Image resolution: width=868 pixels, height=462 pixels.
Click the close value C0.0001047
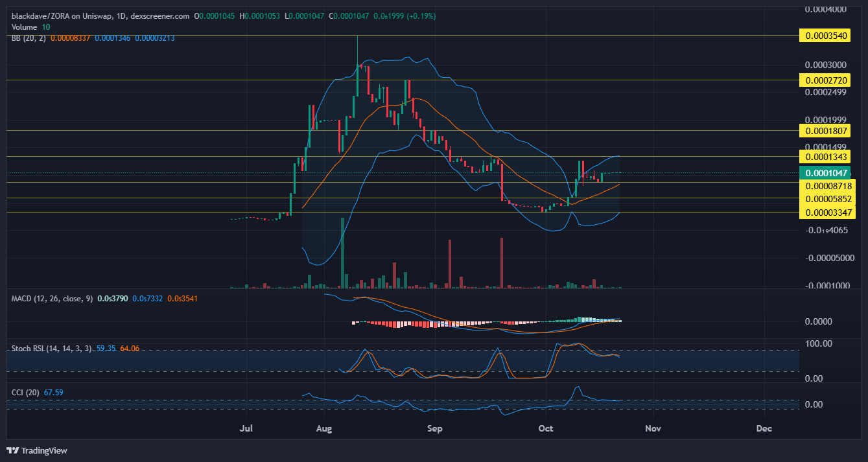347,16
